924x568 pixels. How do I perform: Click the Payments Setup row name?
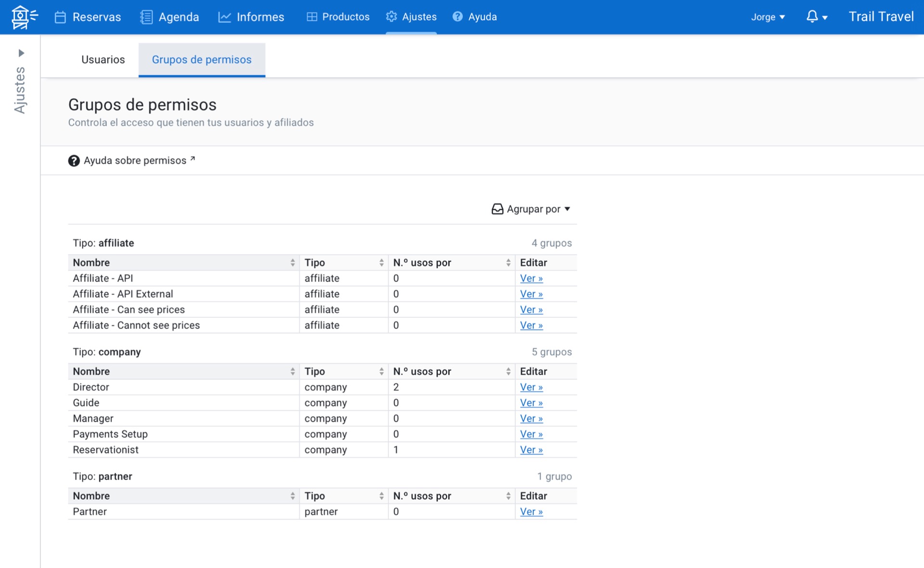point(110,434)
